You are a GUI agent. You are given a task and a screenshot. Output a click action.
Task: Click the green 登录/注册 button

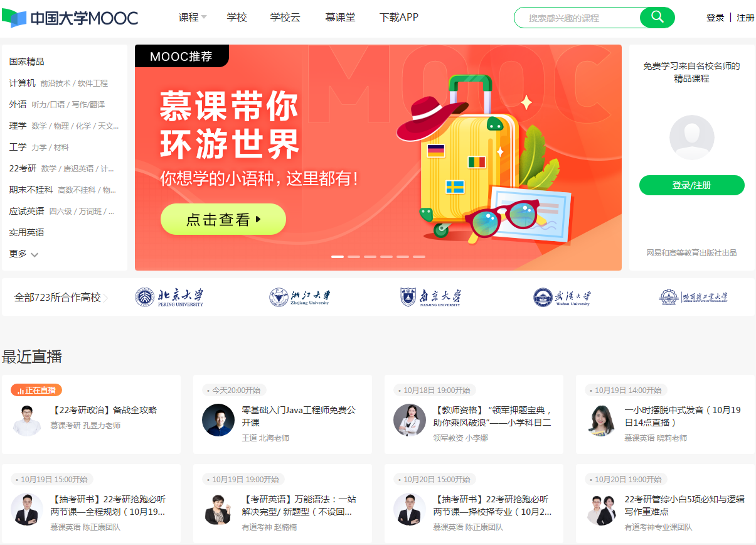point(692,185)
